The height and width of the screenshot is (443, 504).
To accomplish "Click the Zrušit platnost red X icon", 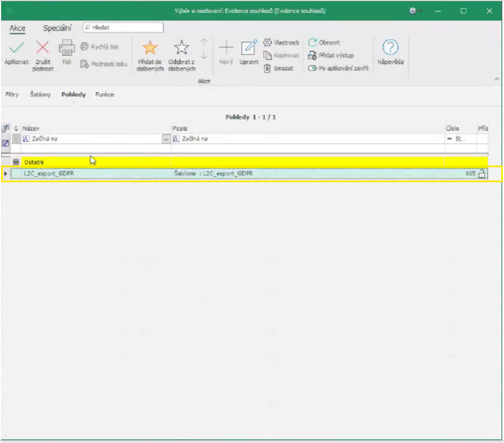I will [43, 48].
